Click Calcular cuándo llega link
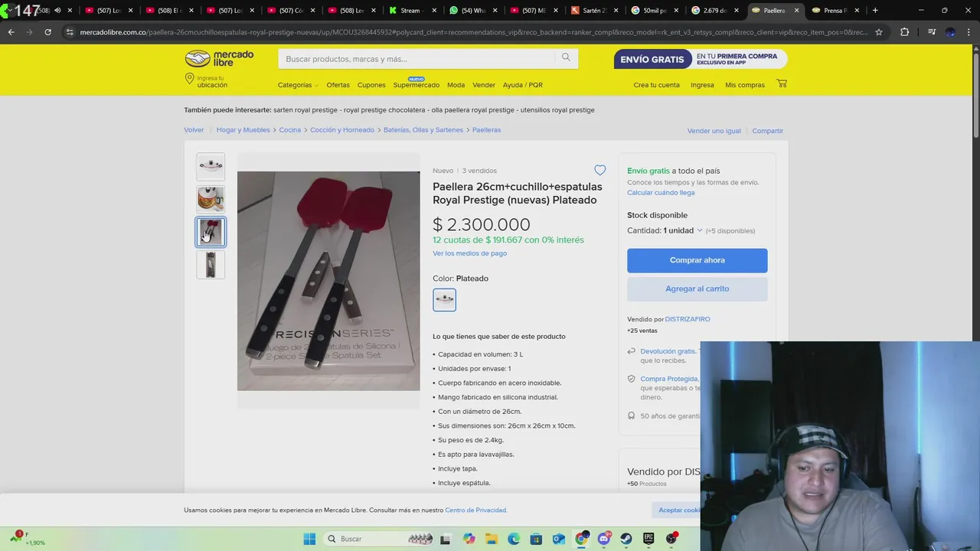This screenshot has width=980, height=551. coord(661,193)
